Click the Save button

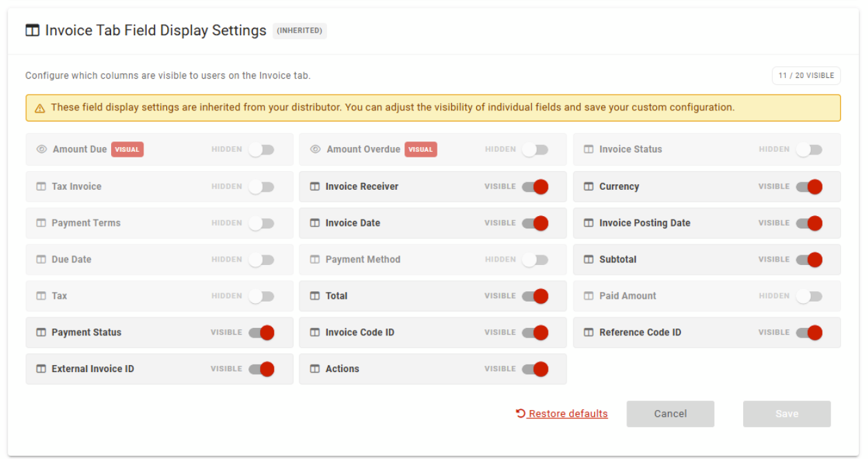[787, 413]
